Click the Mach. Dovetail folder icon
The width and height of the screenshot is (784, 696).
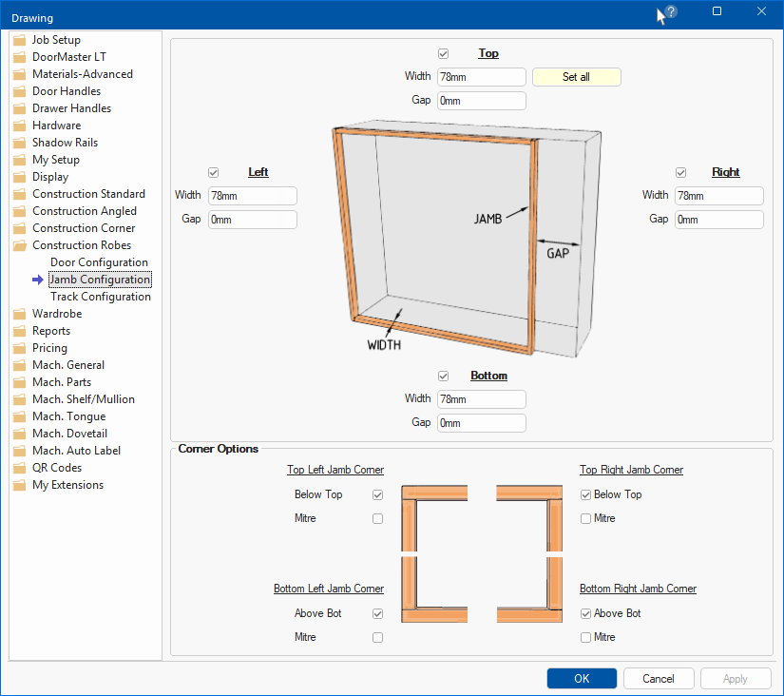pyautogui.click(x=20, y=434)
